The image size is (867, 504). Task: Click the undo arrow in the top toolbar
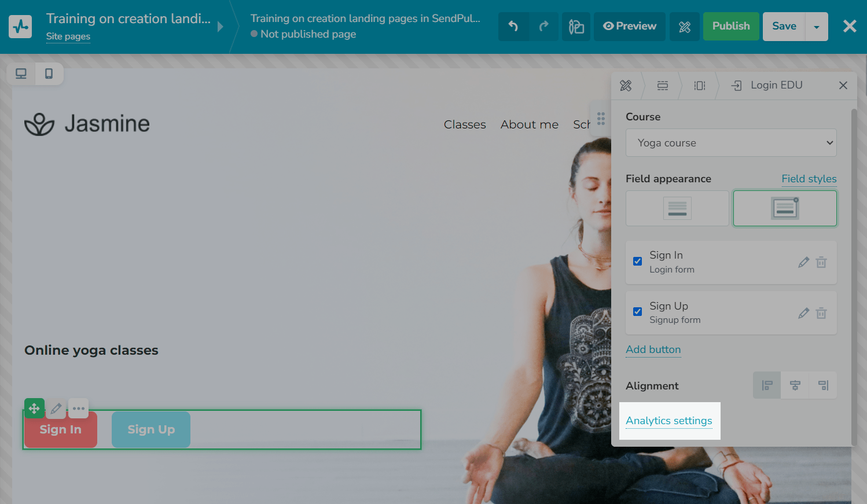(513, 27)
